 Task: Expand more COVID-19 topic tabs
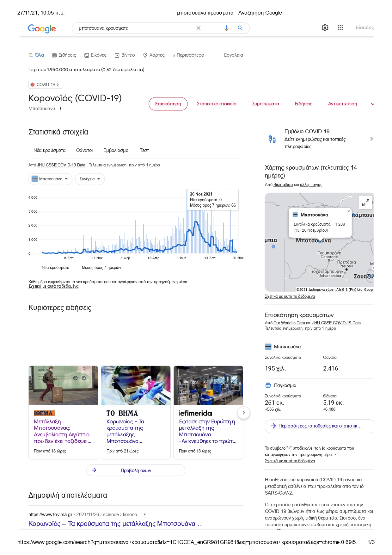(x=372, y=104)
